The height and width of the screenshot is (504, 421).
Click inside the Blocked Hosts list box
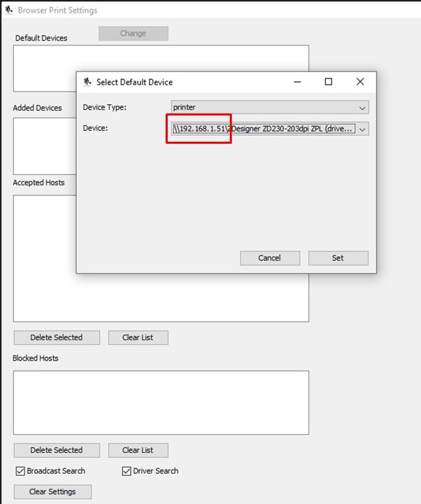click(161, 402)
